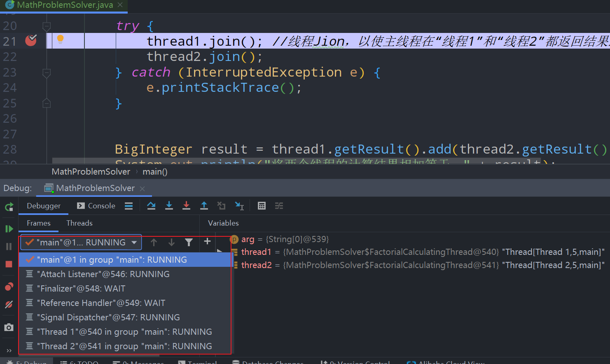Select "Thread 1"@540 in thread list
Viewport: 610px width, 364px height.
(124, 332)
